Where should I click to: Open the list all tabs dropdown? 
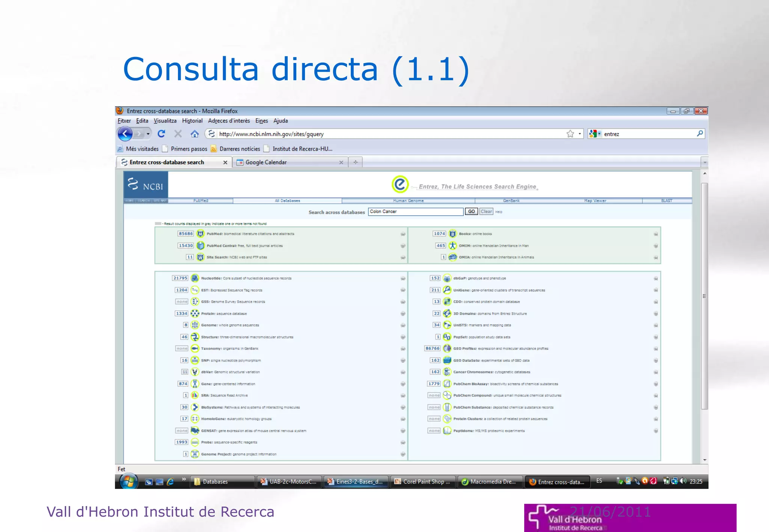[x=704, y=162]
